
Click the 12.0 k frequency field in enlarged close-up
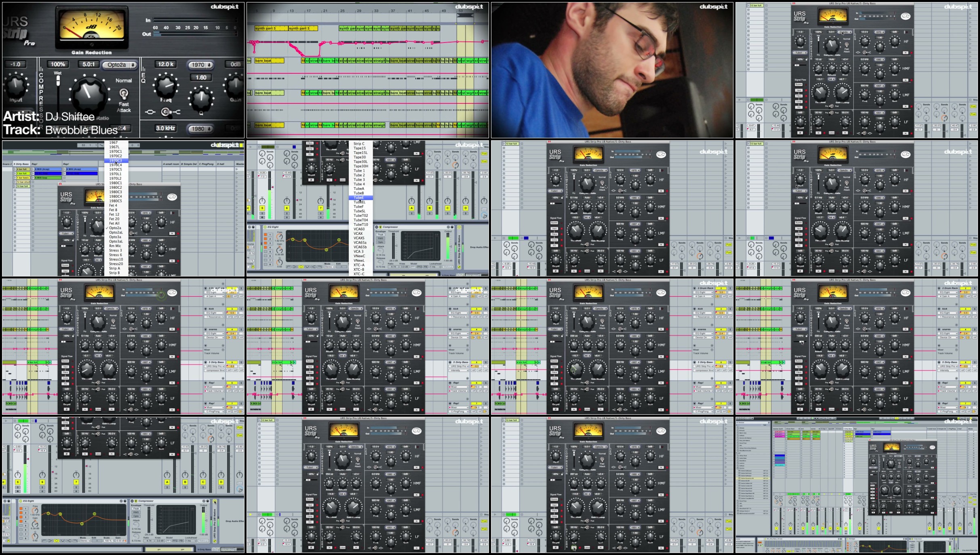click(x=166, y=64)
